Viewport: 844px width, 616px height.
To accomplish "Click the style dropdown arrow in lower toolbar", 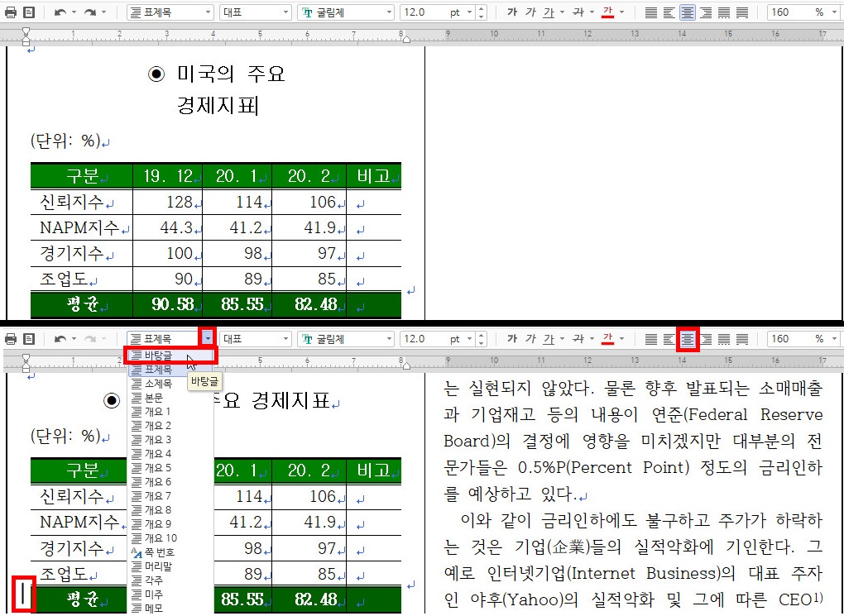I will tap(208, 338).
